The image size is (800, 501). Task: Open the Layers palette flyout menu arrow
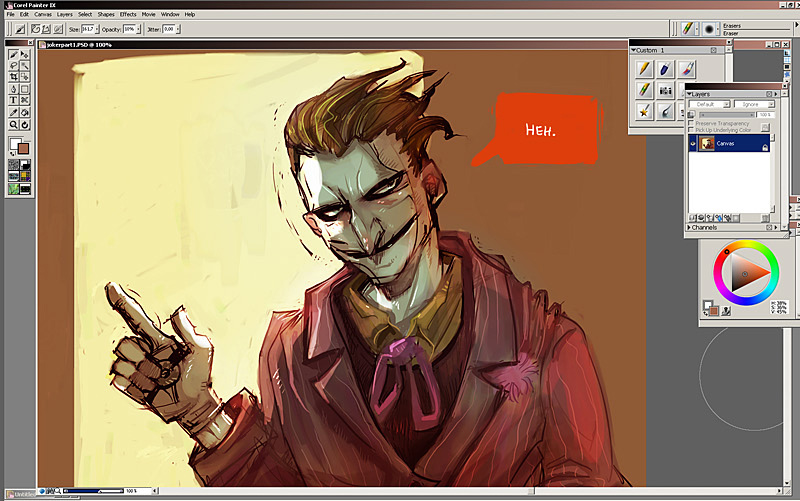[776, 94]
